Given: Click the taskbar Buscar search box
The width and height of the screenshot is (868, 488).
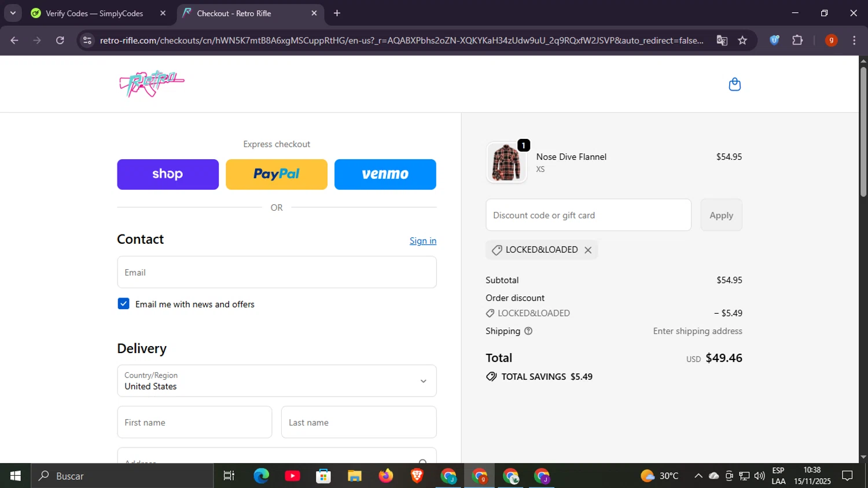Looking at the screenshot, I should [x=122, y=476].
